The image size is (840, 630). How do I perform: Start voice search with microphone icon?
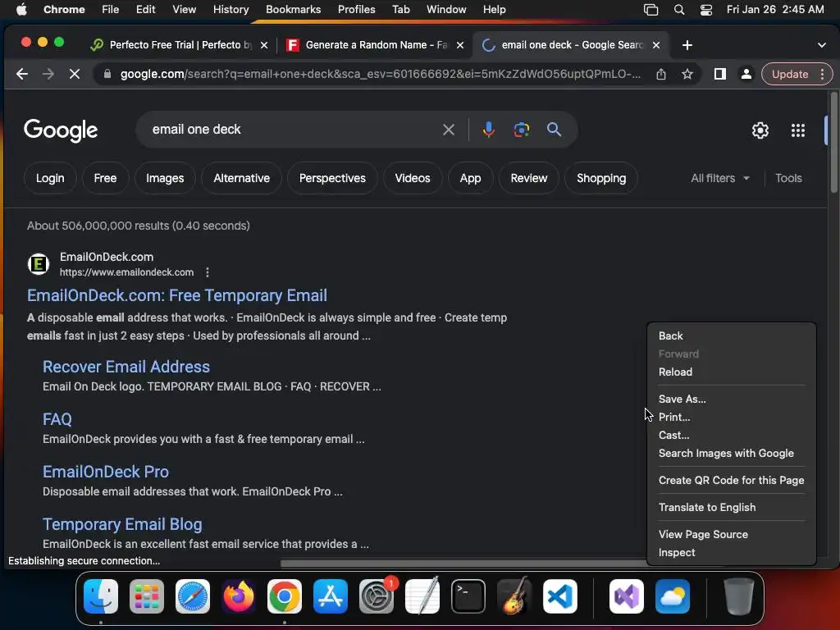coord(488,130)
